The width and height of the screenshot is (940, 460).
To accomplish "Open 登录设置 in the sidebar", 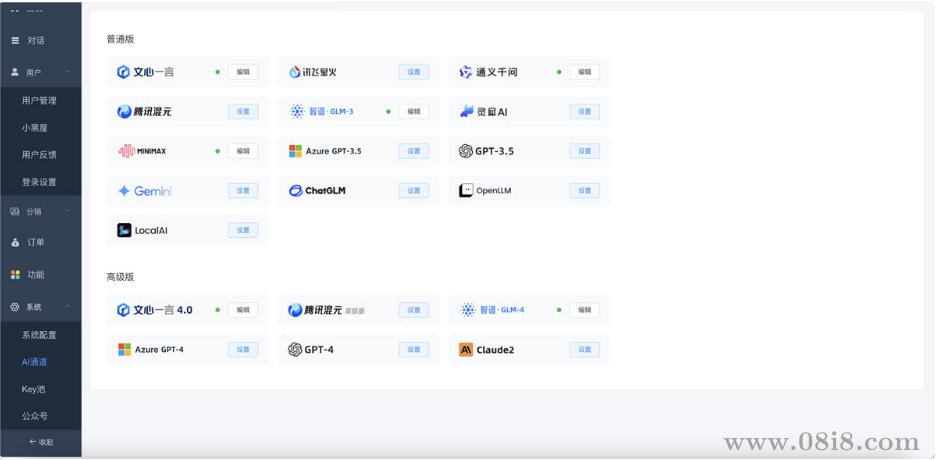I will (x=39, y=182).
